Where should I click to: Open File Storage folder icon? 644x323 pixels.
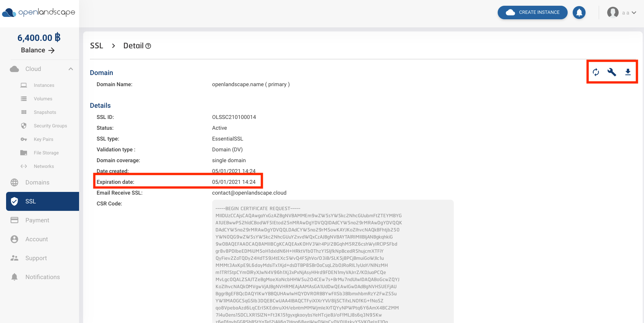tap(24, 153)
